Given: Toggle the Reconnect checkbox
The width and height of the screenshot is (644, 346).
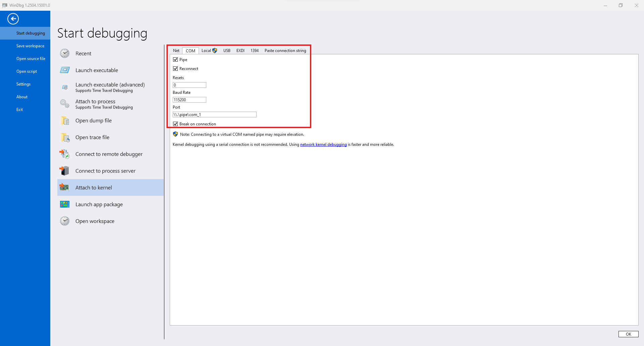Looking at the screenshot, I should tap(175, 69).
